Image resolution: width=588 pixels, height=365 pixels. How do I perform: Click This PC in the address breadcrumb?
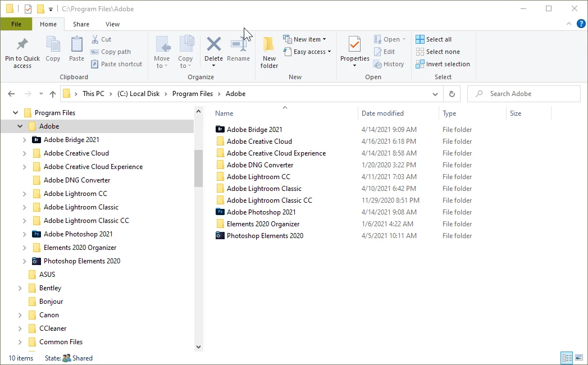pos(93,94)
